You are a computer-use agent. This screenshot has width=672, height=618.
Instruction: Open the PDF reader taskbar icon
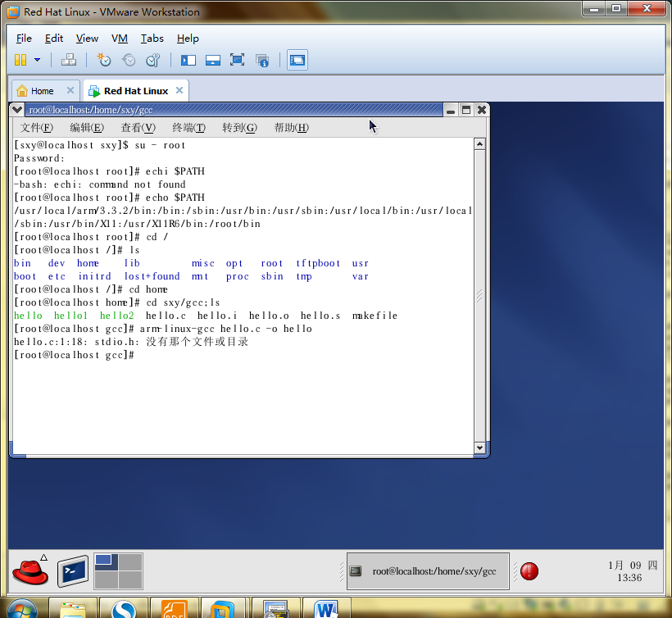(174, 608)
